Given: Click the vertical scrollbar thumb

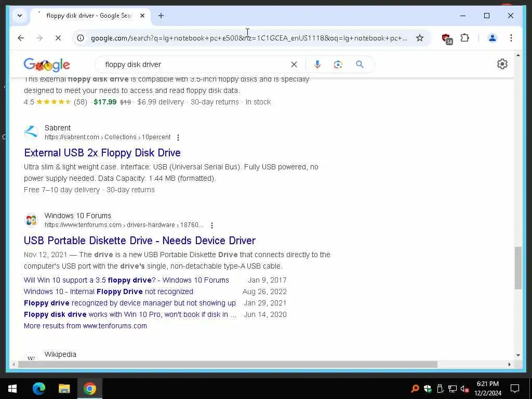Looking at the screenshot, I should tap(518, 268).
